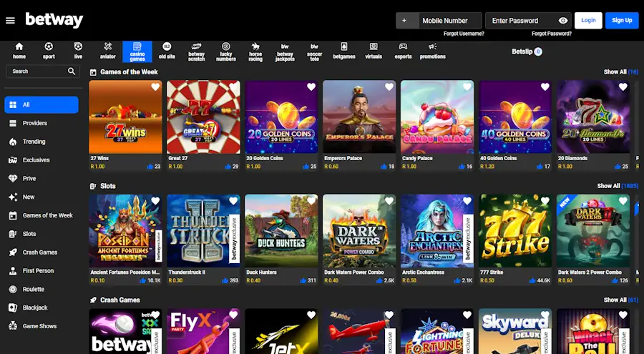The height and width of the screenshot is (354, 644).
Task: Click the Forgot Username link
Action: (464, 34)
